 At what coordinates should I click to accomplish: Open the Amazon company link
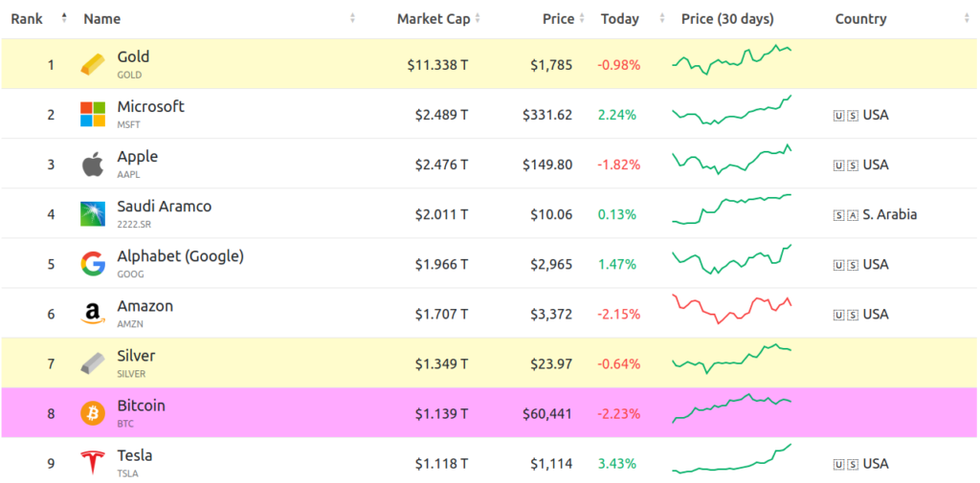click(x=145, y=306)
